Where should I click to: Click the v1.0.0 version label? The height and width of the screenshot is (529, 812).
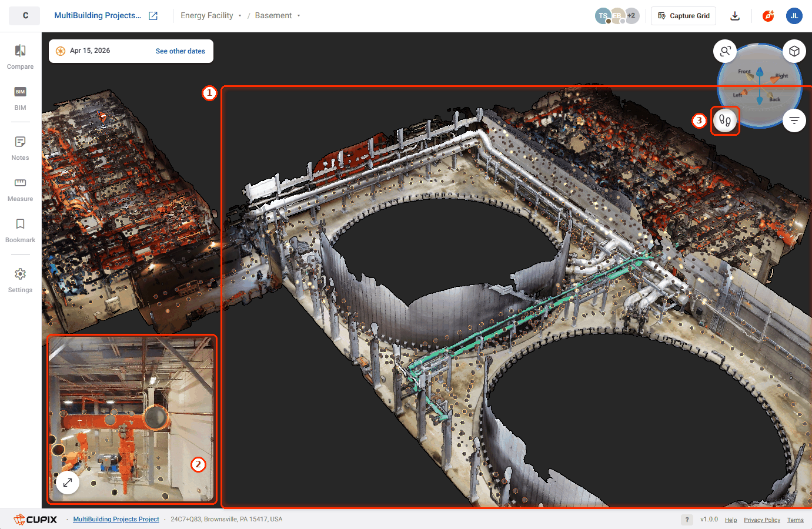click(709, 520)
